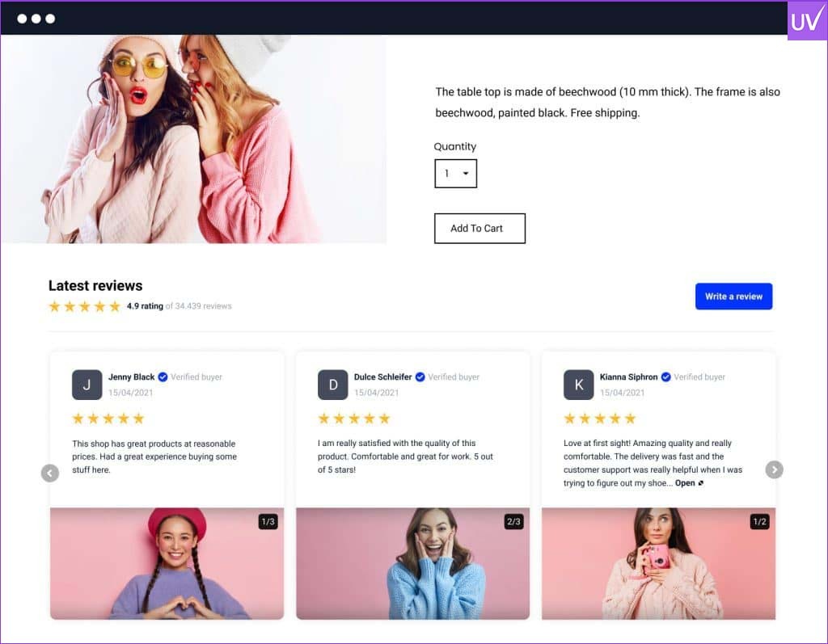Click the 2/3 photo counter badge
The width and height of the screenshot is (828, 644).
click(513, 521)
